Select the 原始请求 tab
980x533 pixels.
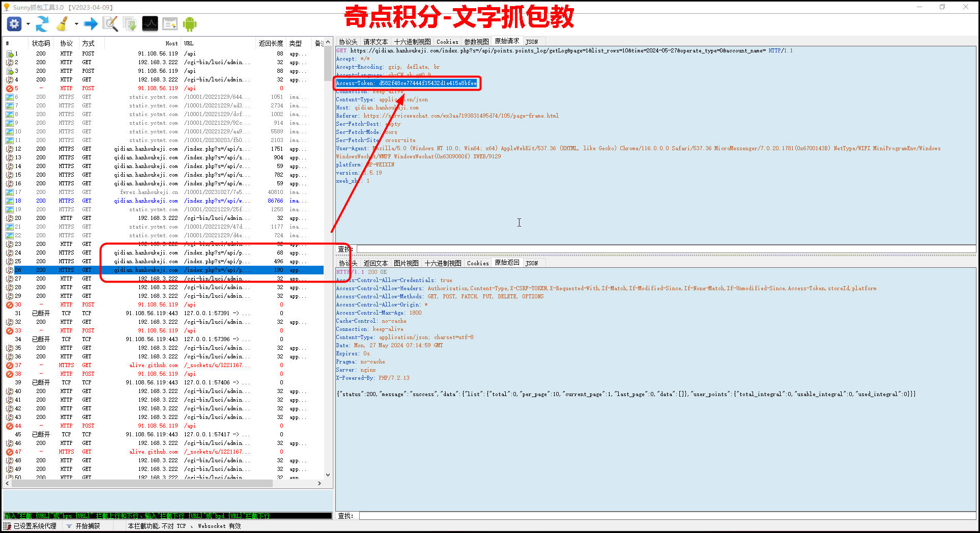(507, 41)
